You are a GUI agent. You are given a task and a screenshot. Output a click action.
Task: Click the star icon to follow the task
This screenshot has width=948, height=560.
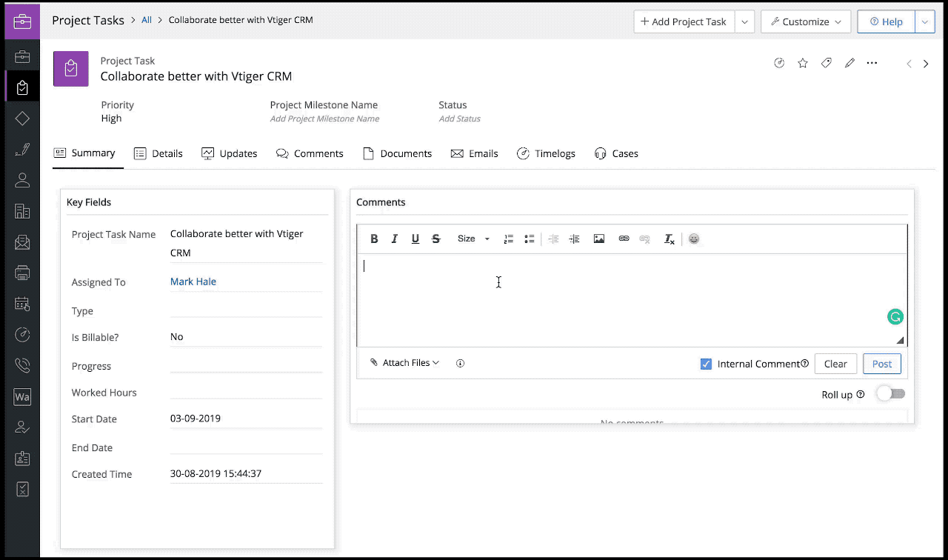[803, 63]
